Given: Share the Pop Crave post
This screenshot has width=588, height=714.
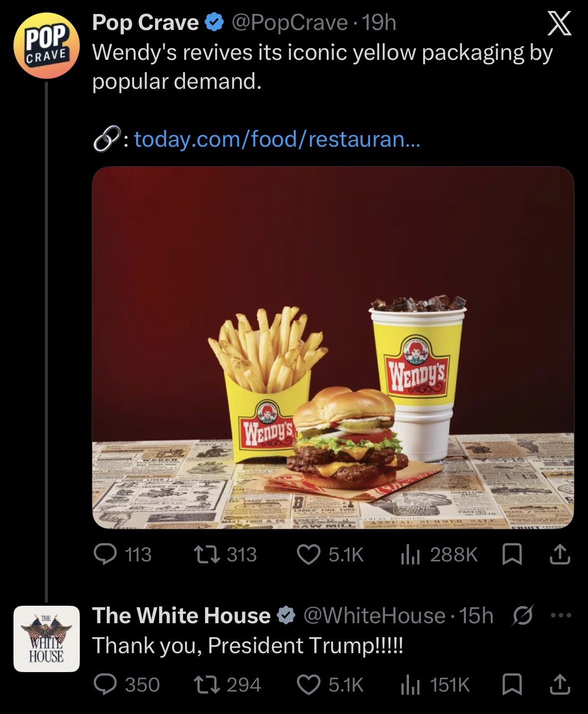Looking at the screenshot, I should tap(560, 554).
